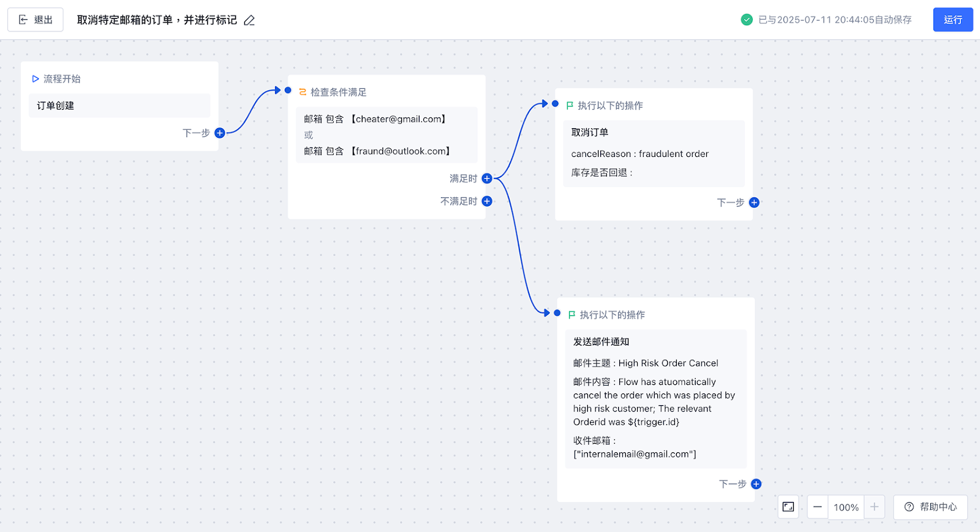980x532 pixels.
Task: Click the fit-to-screen icon
Action: (x=788, y=507)
